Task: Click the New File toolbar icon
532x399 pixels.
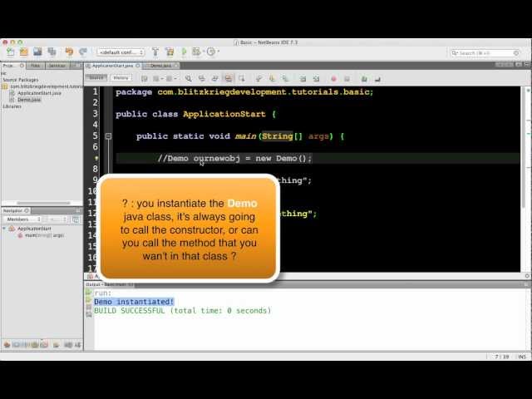Action: pos(11,52)
